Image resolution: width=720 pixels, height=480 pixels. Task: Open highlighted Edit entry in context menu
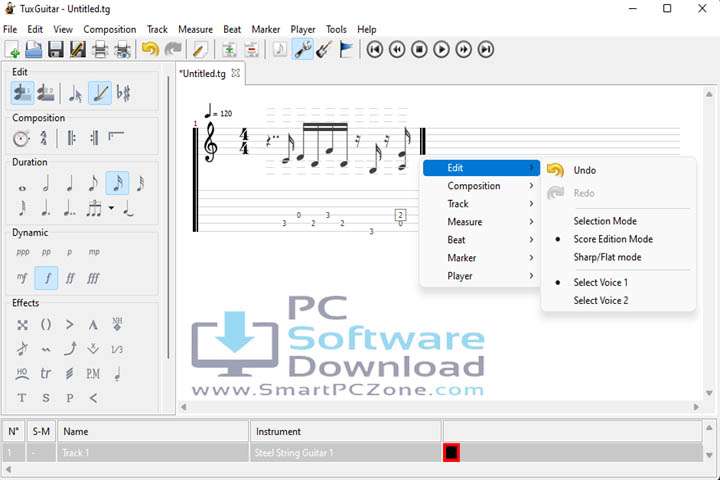click(481, 168)
